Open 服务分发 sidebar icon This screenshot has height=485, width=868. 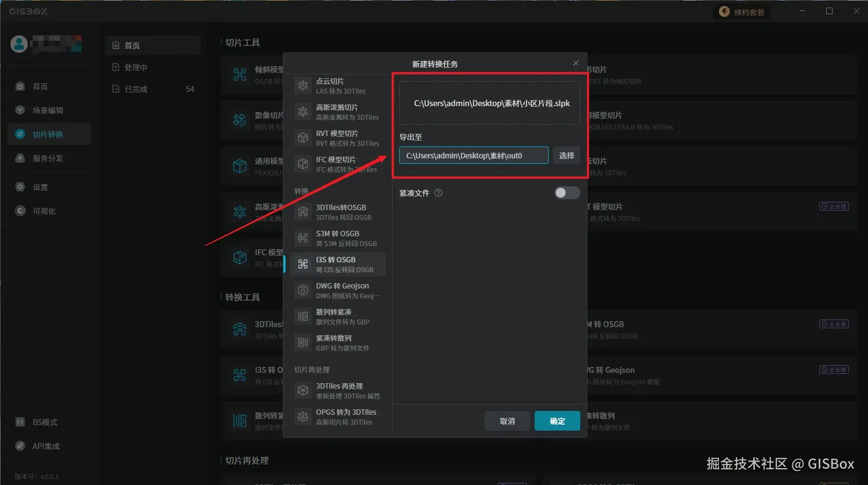coord(20,158)
